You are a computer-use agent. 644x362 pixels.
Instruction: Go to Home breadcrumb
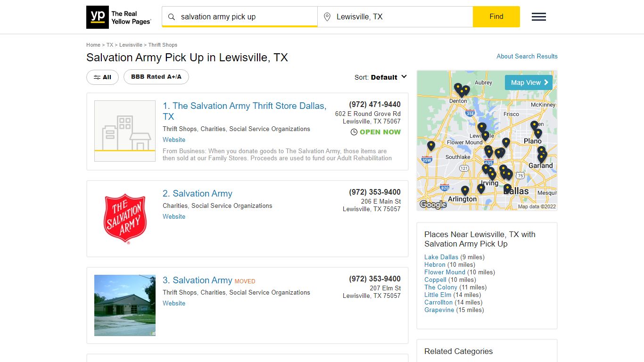coord(93,45)
